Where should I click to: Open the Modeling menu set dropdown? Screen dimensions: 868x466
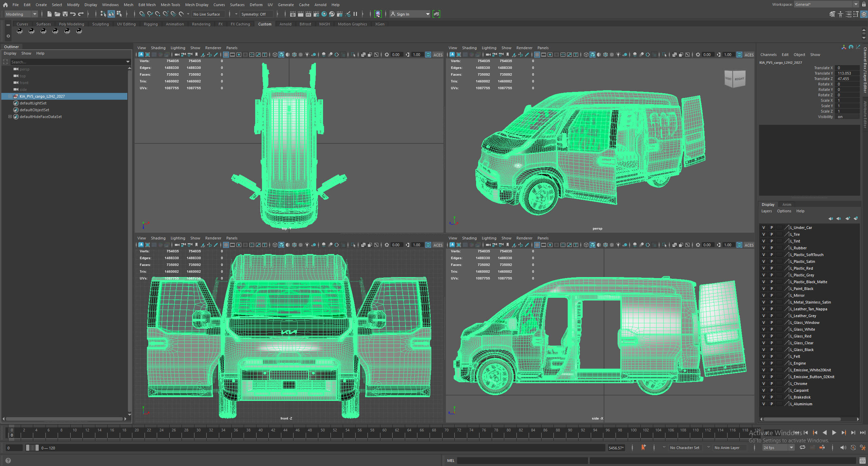pyautogui.click(x=21, y=14)
